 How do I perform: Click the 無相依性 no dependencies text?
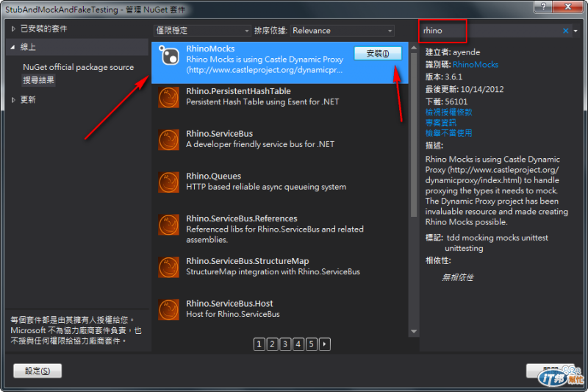click(457, 277)
